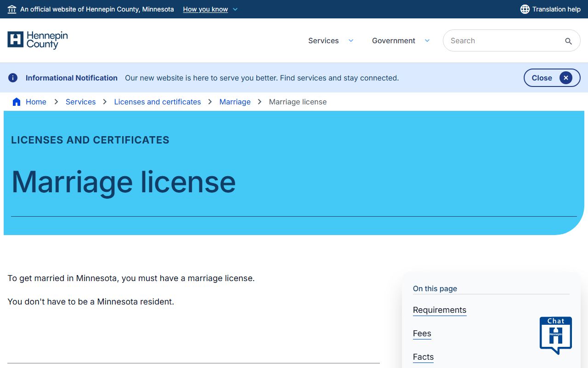Viewport: 588px width, 368px height.
Task: Jump to Requirements section
Action: tap(440, 310)
